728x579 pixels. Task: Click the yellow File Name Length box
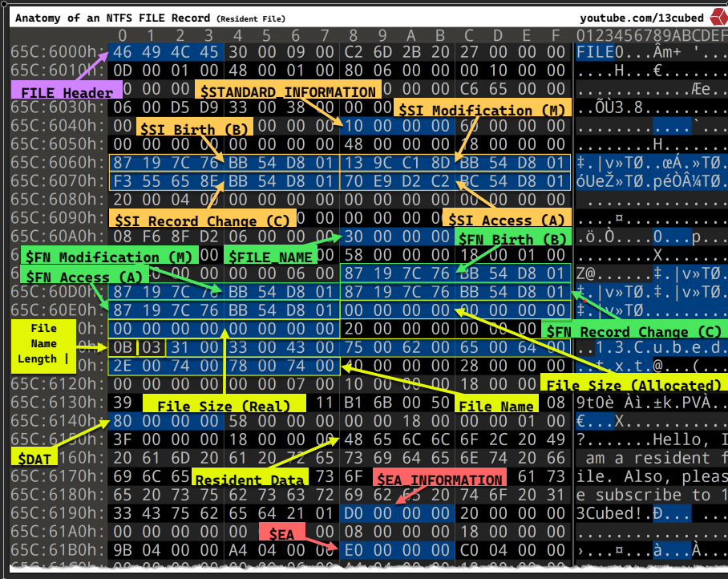pos(43,343)
